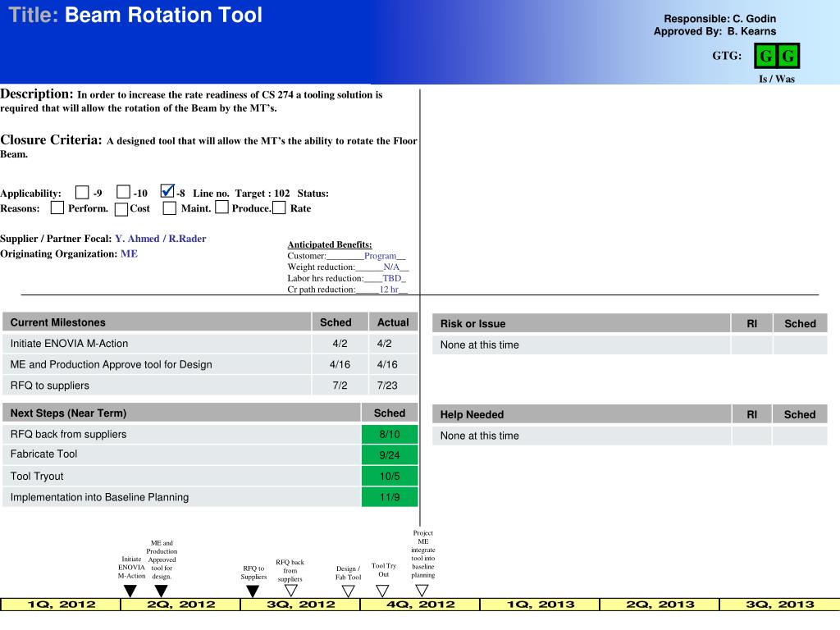Click the 'RFQ to suppliers' milestone row
The width and height of the screenshot is (840, 630).
coord(157,386)
